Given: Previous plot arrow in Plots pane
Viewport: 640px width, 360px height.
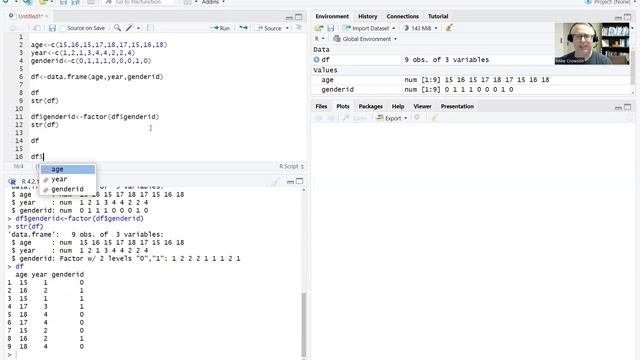Looking at the screenshot, I should coord(319,118).
